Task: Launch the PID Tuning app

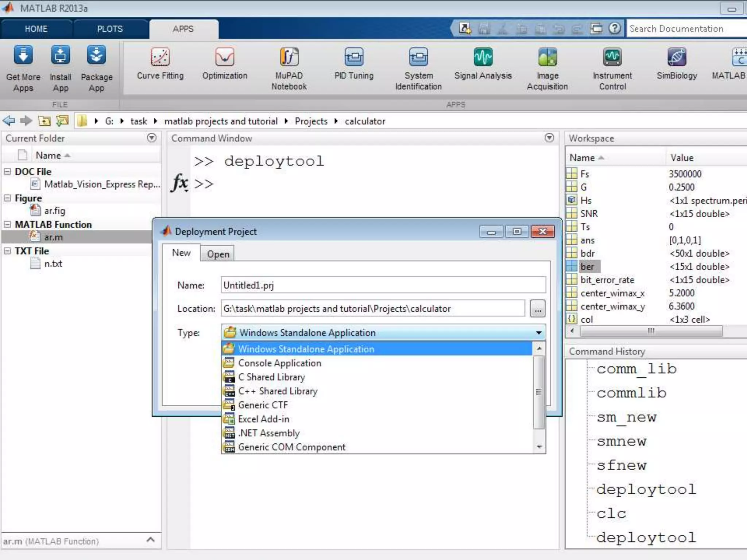Action: tap(354, 64)
